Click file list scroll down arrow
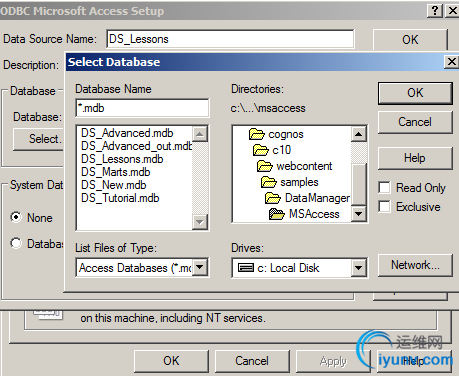 (x=200, y=221)
